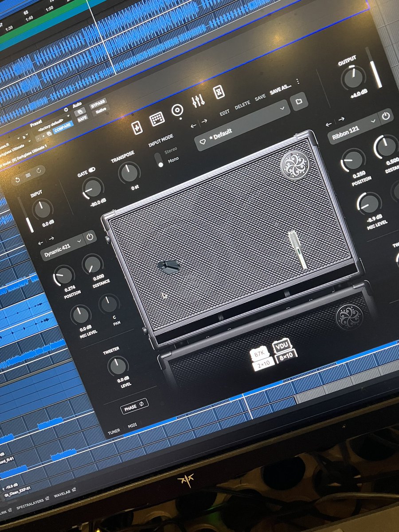Open the Preset circular arrow menu
The width and height of the screenshot is (399, 532).
point(66,110)
